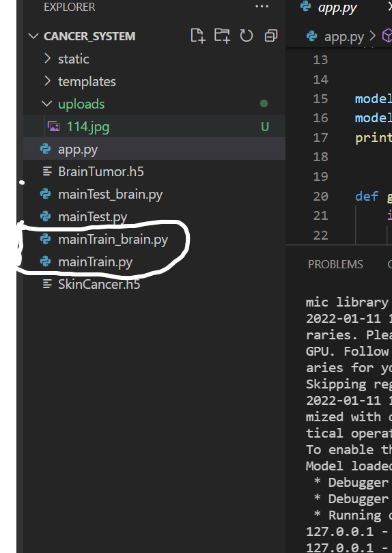Open the PROBLEMS panel tab
The width and height of the screenshot is (392, 553).
pyautogui.click(x=335, y=264)
